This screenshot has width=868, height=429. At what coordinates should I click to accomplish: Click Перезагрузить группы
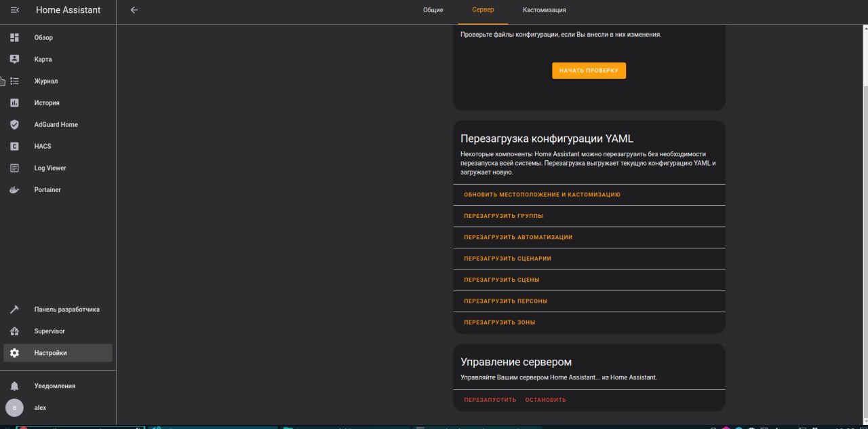tap(503, 216)
